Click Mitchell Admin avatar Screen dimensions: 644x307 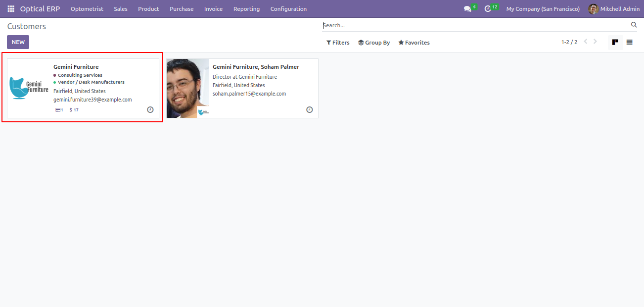[x=593, y=9]
